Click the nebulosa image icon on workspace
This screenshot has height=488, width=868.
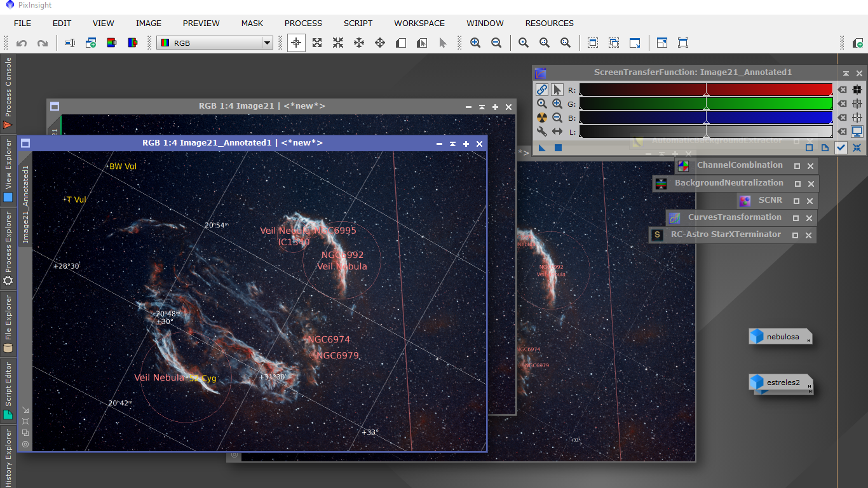coord(781,336)
